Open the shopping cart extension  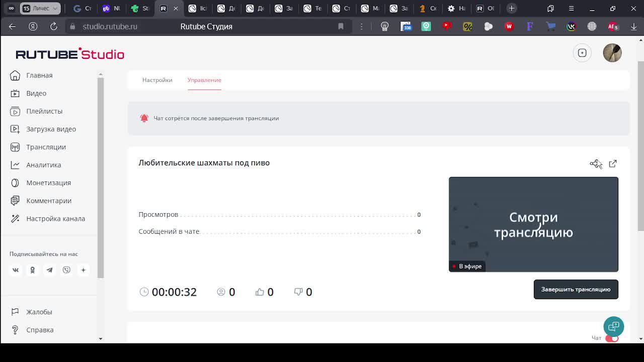550,27
